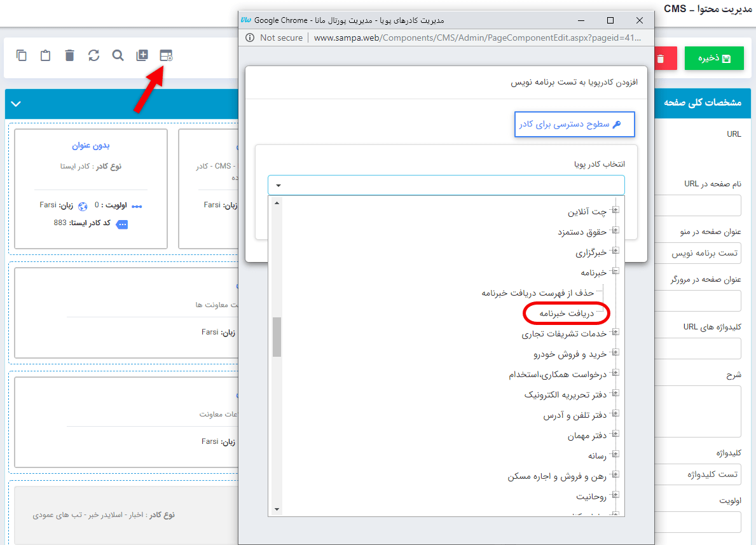Viewport: 756px width, 545px height.
Task: Collapse the blue section header chevron
Action: pos(16,103)
